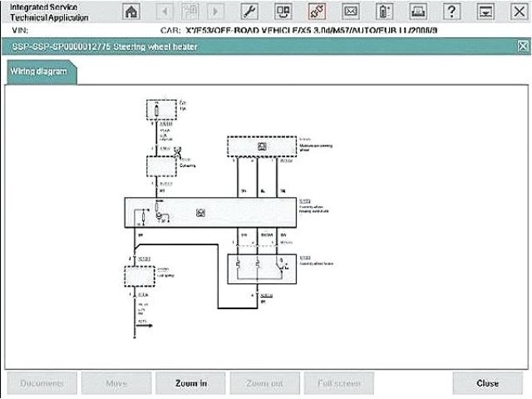
Task: Click the minimize-to-tray toolbar icon
Action: [x=485, y=12]
